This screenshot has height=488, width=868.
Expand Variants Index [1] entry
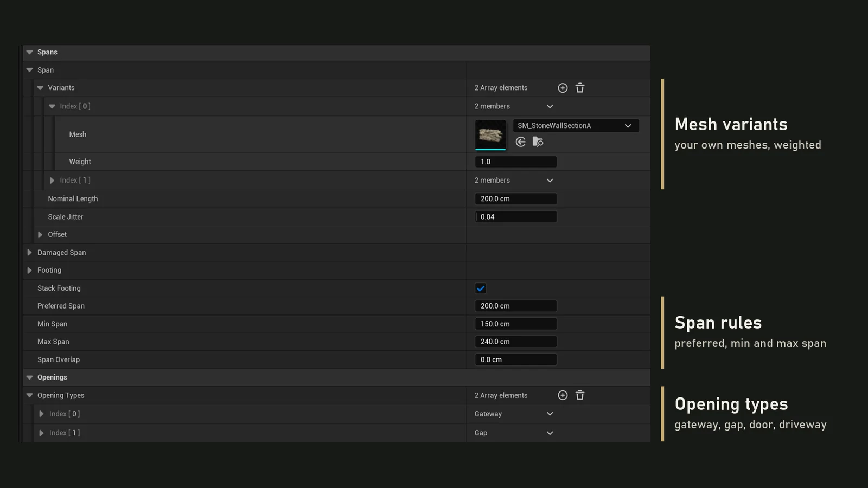click(x=52, y=181)
